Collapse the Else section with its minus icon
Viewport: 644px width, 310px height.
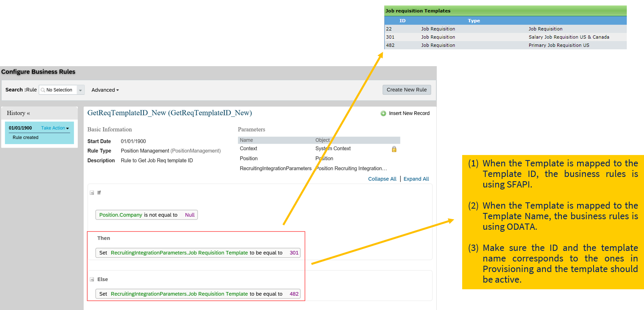tap(92, 279)
